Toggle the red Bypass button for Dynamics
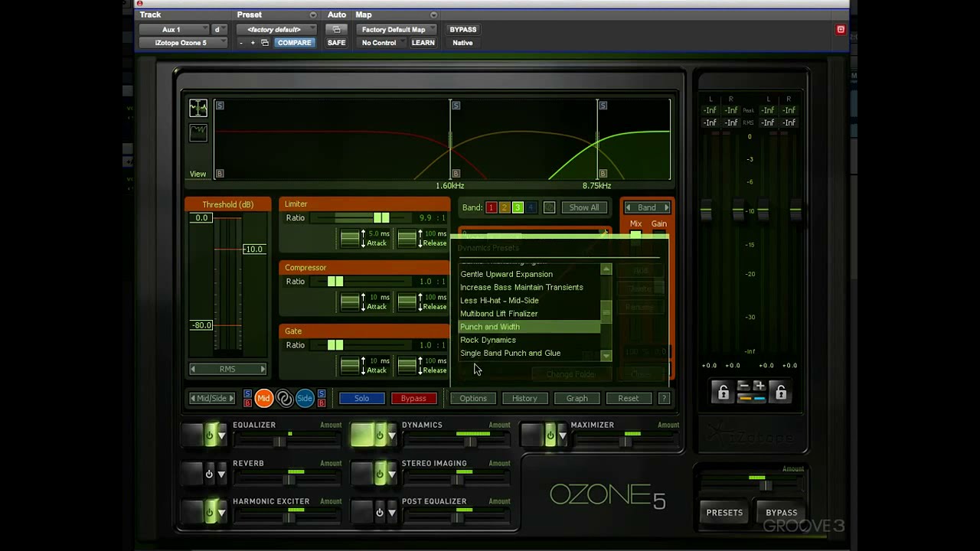 413,398
